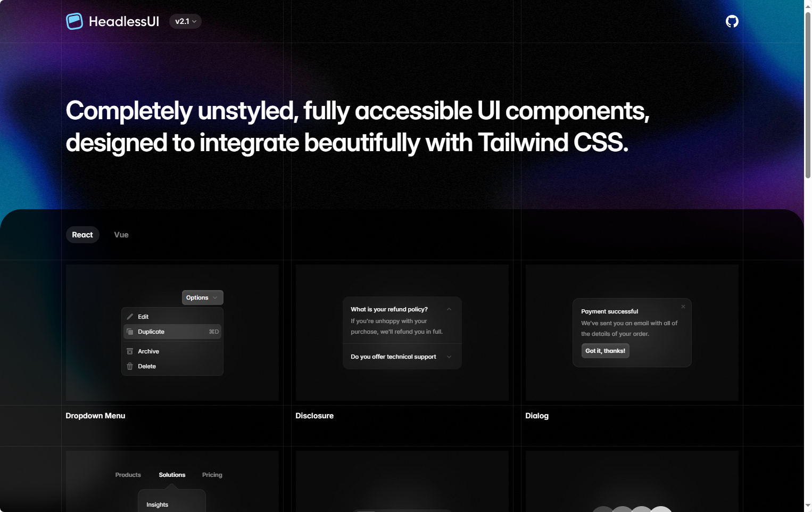This screenshot has width=812, height=512.
Task: Click the page vertical scrollbar thumb
Action: [x=808, y=95]
